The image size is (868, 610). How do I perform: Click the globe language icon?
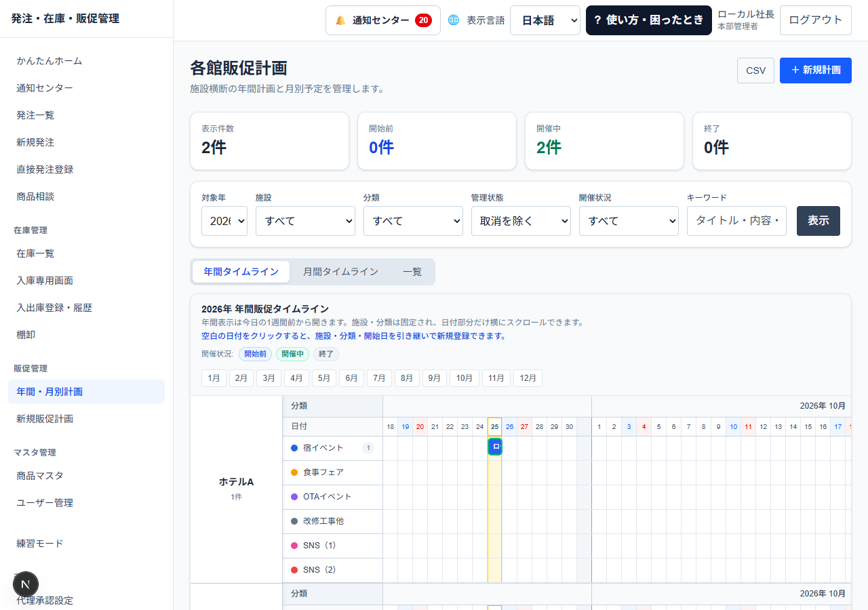454,20
